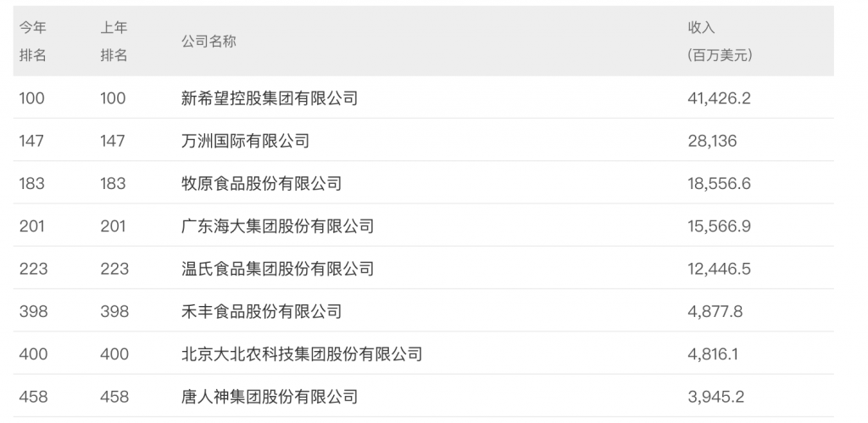
Task: Select revenue cell 3,945.2
Action: coord(715,397)
